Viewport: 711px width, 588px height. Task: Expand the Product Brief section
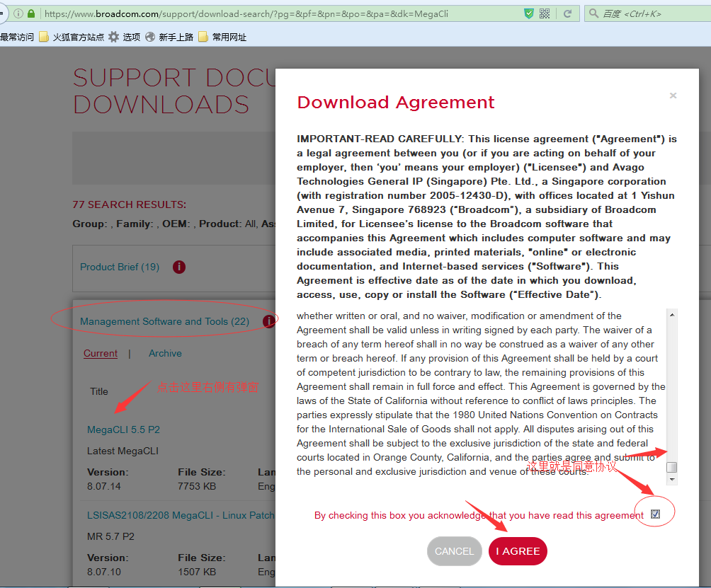(120, 267)
